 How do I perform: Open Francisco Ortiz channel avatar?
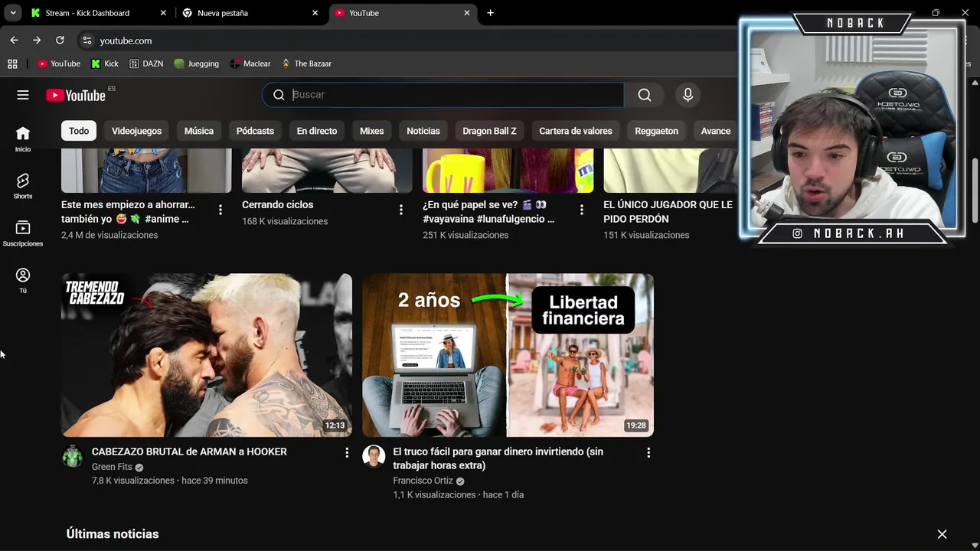click(x=374, y=456)
